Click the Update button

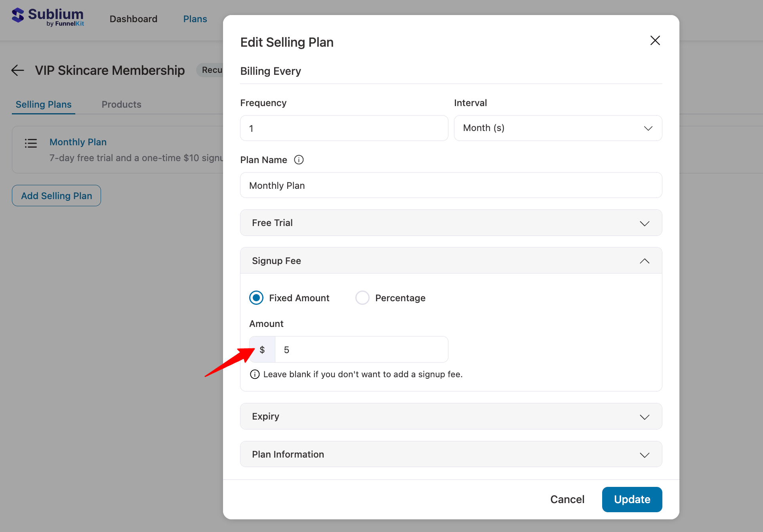click(x=632, y=499)
